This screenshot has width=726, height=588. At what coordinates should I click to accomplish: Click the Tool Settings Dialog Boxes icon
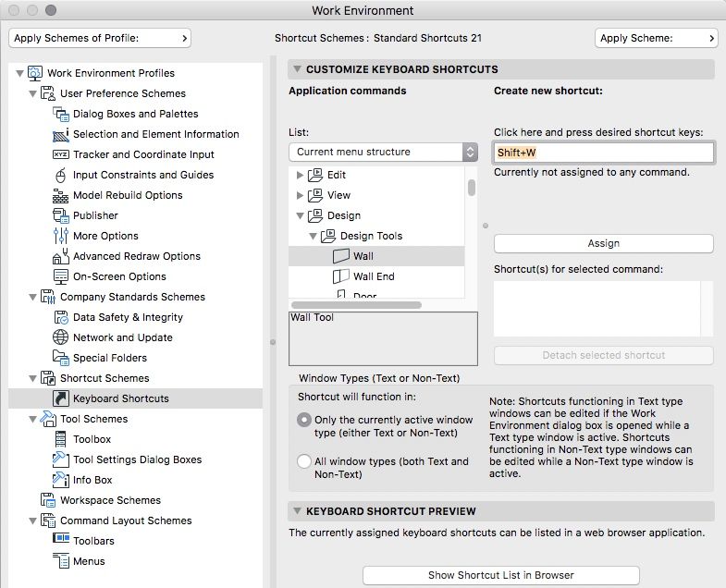point(61,459)
